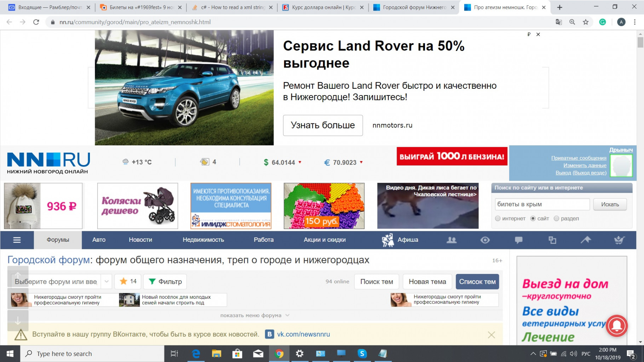Open the Акции и скидки section

tap(325, 240)
